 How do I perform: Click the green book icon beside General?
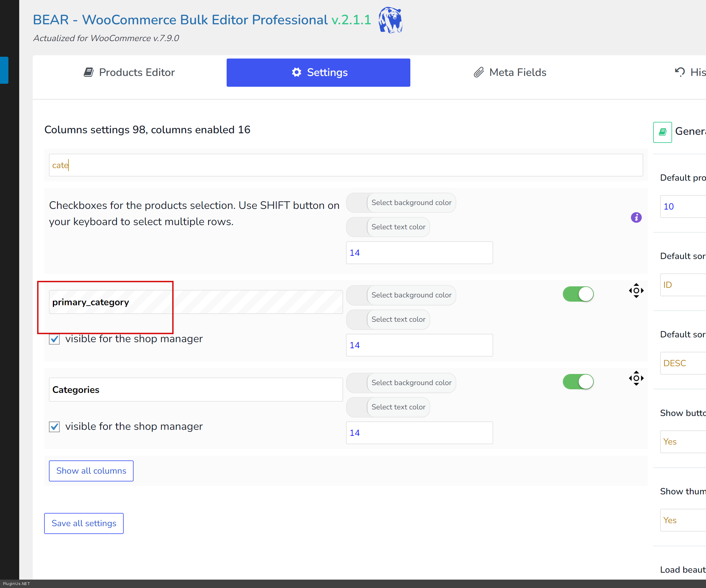[662, 132]
